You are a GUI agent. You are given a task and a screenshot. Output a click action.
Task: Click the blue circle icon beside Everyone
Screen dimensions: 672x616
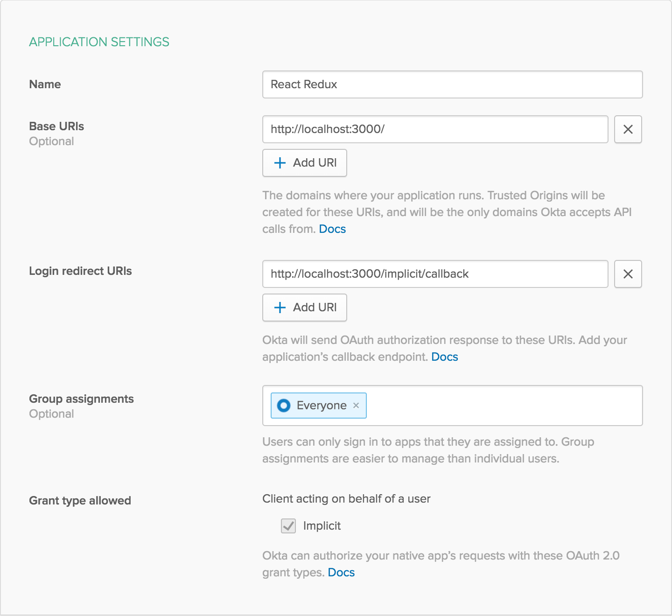pyautogui.click(x=284, y=406)
